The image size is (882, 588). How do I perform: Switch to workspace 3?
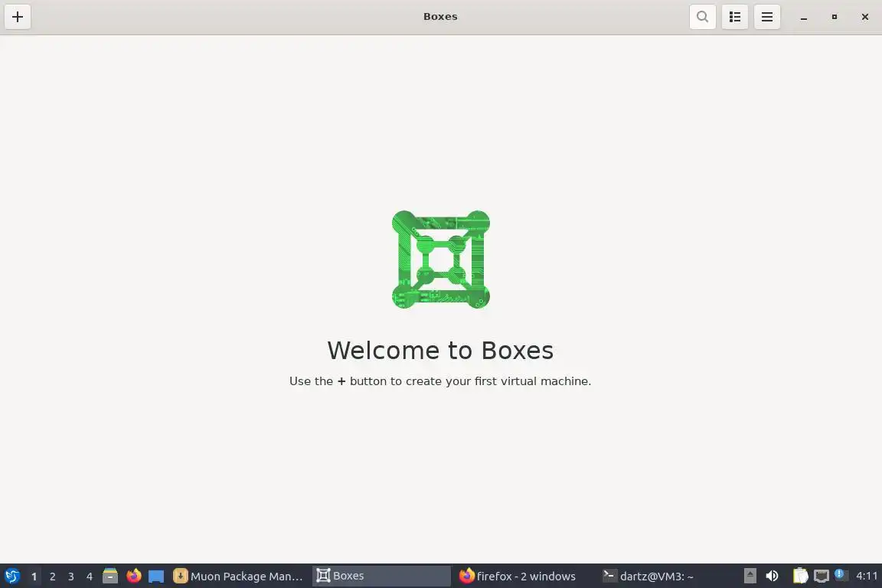point(71,577)
